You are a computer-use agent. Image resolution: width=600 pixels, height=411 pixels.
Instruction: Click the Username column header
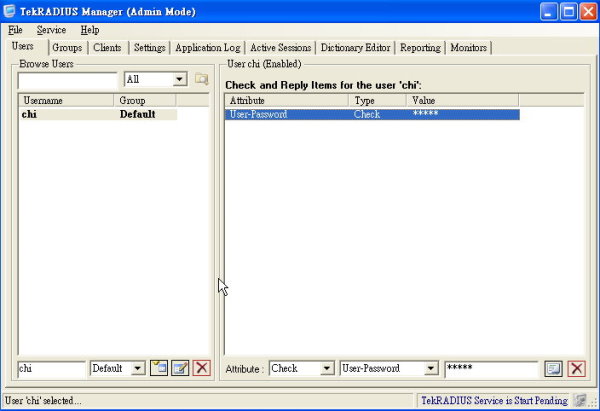(66, 101)
